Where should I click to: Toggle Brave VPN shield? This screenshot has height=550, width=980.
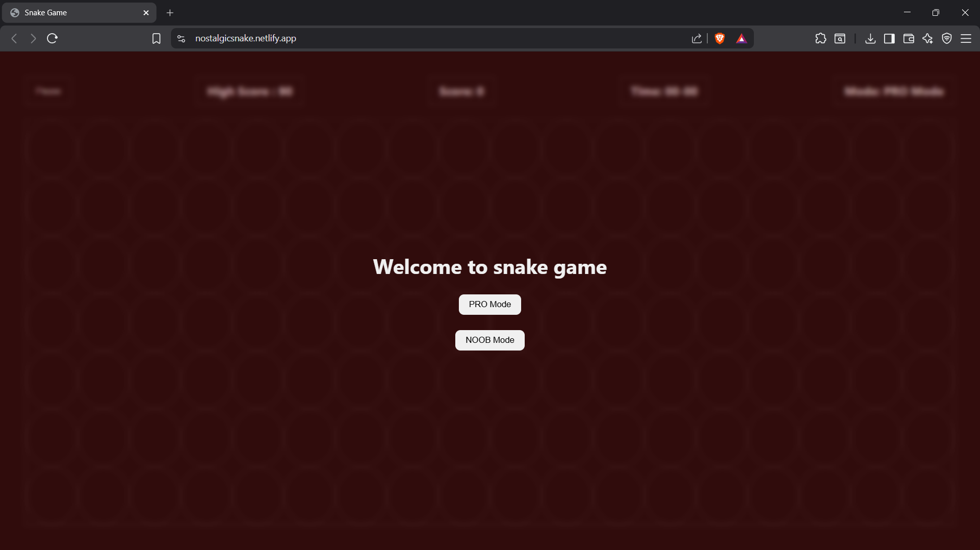pos(947,38)
